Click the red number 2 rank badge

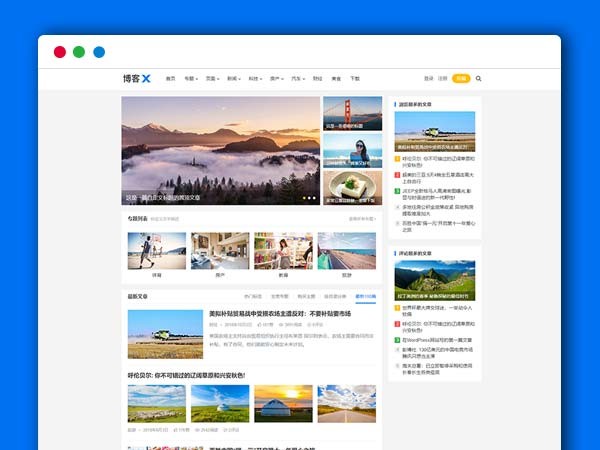396,174
